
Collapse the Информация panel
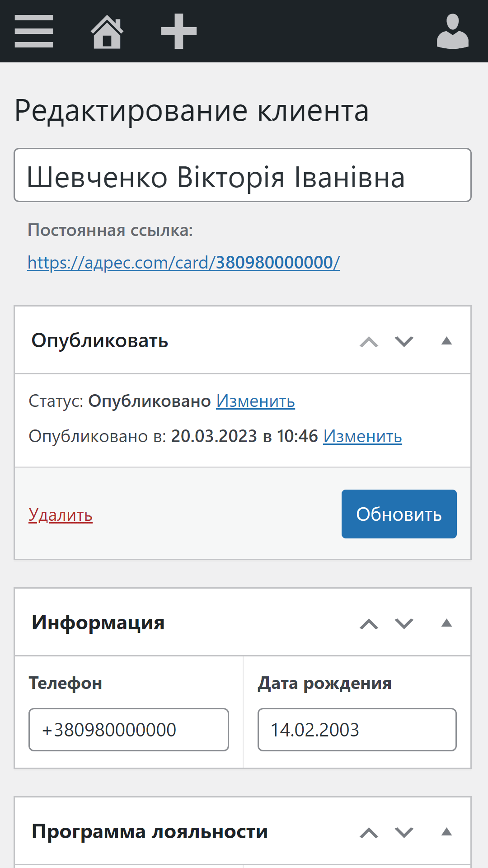click(446, 623)
